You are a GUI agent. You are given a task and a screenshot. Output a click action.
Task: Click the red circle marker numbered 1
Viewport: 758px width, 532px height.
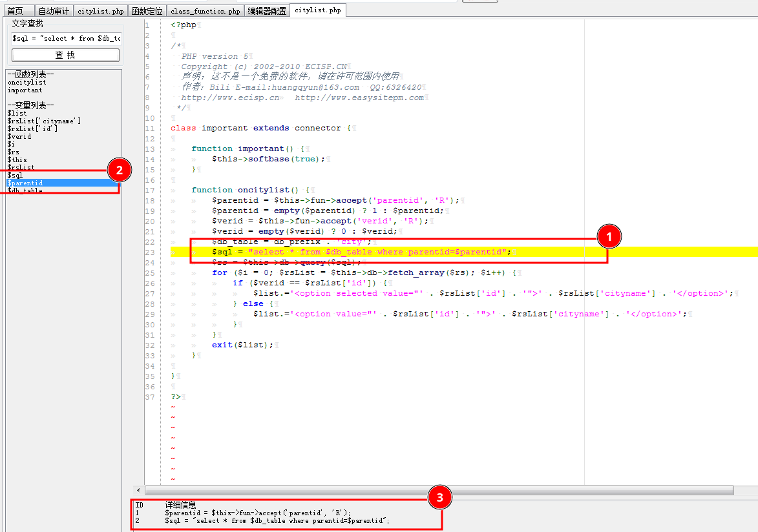click(609, 238)
